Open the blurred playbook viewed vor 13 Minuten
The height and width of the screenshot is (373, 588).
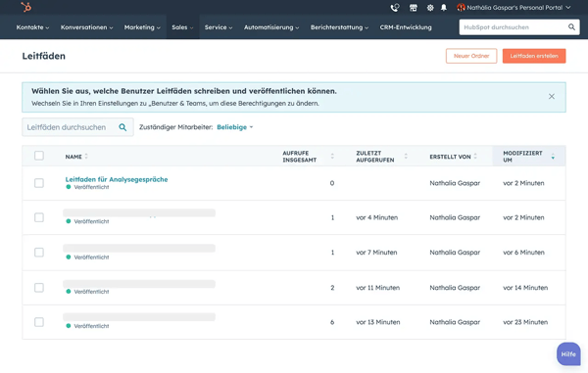(139, 317)
